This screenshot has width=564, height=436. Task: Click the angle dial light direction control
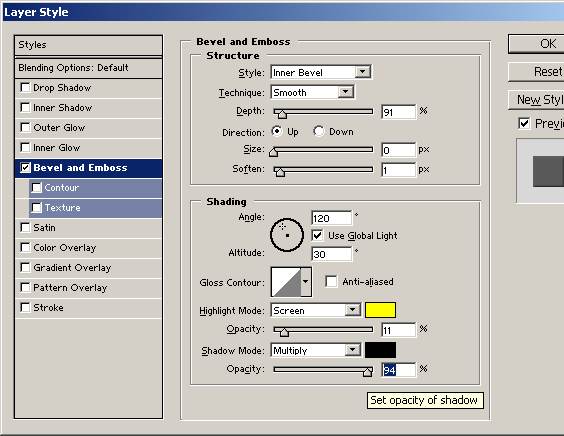tap(287, 235)
